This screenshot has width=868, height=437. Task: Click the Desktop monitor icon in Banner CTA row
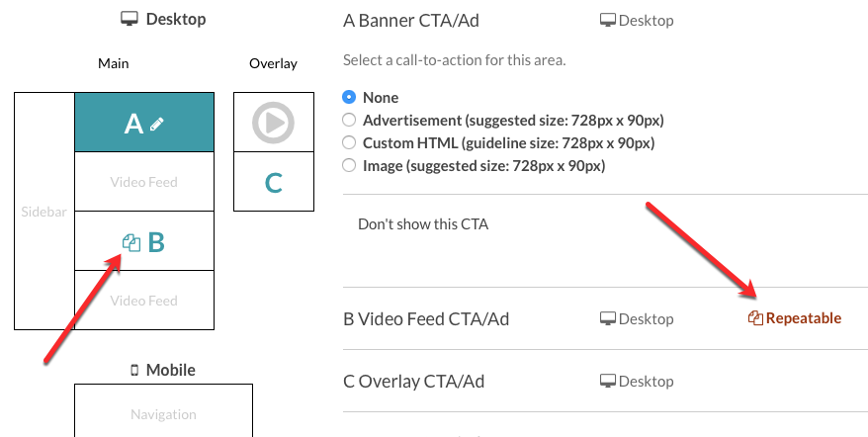[608, 21]
